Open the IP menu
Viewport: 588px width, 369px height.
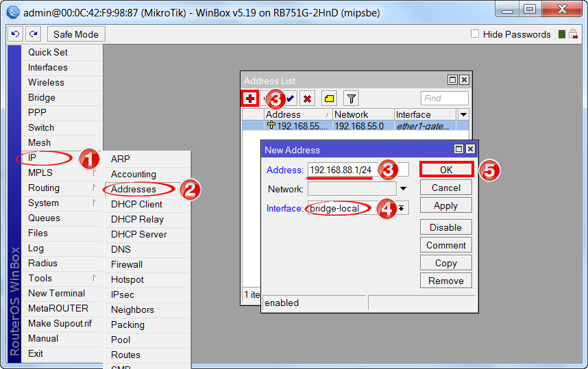click(62, 157)
